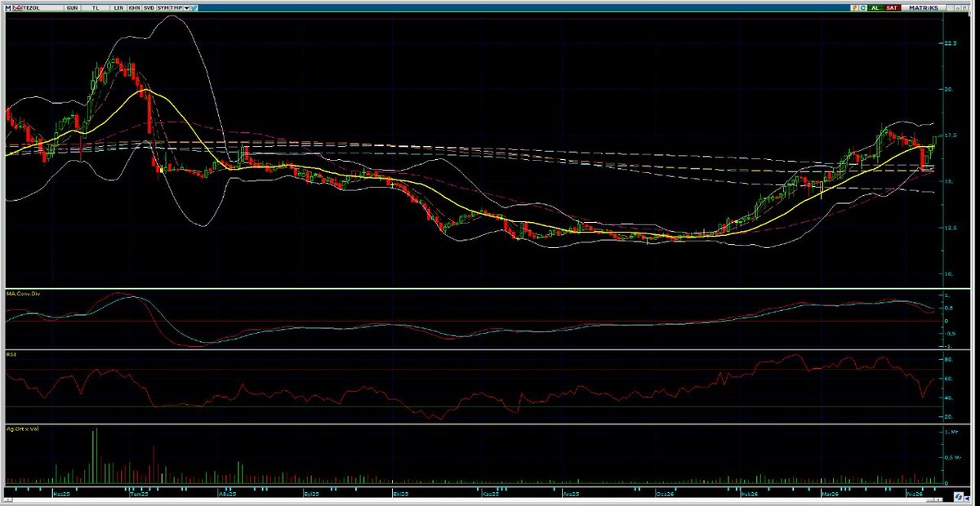
Task: Click the 17.5 price axis label
Action: [x=951, y=135]
